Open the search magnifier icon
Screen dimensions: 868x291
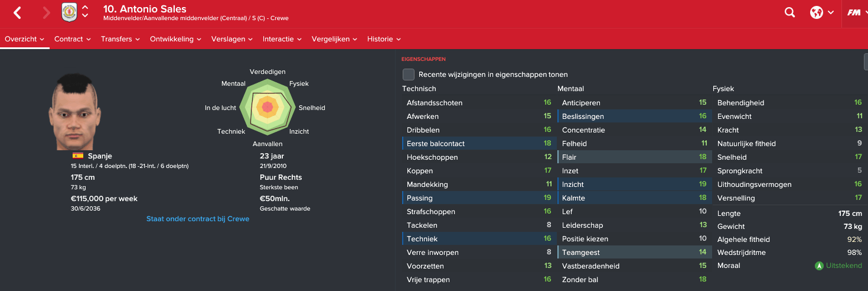coord(789,12)
